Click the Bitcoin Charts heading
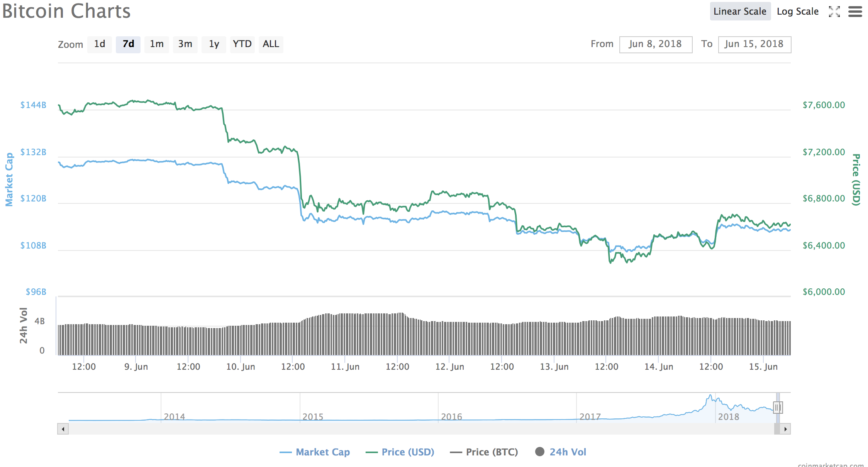 [x=66, y=11]
